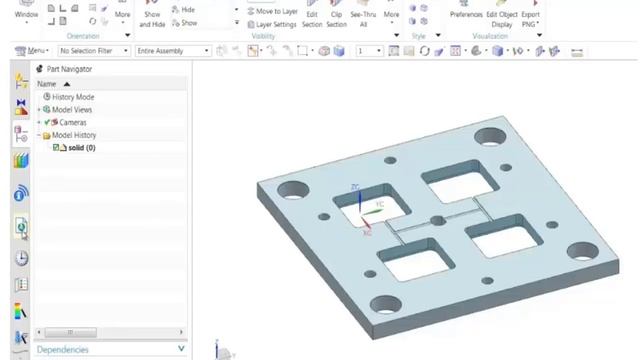The height and width of the screenshot is (360, 640).
Task: Open Layer Settings
Action: coord(272,24)
